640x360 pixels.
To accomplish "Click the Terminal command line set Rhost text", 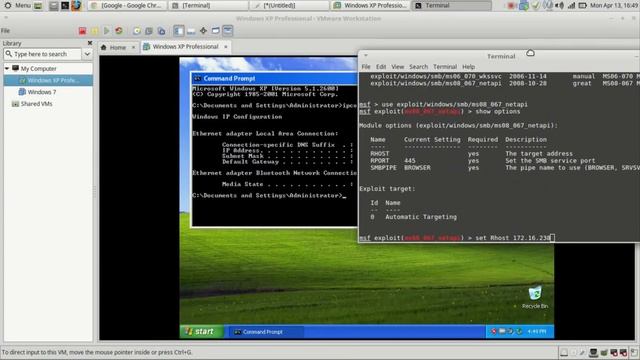I will click(513, 238).
